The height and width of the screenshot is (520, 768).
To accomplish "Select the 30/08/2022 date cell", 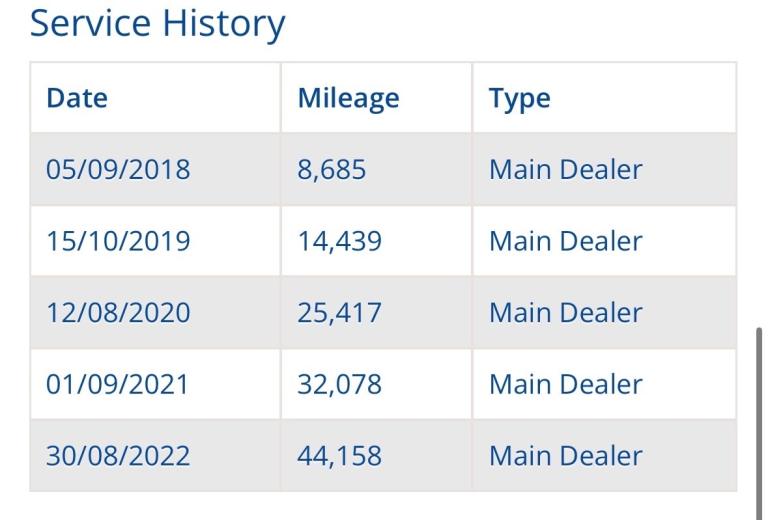I will (118, 456).
